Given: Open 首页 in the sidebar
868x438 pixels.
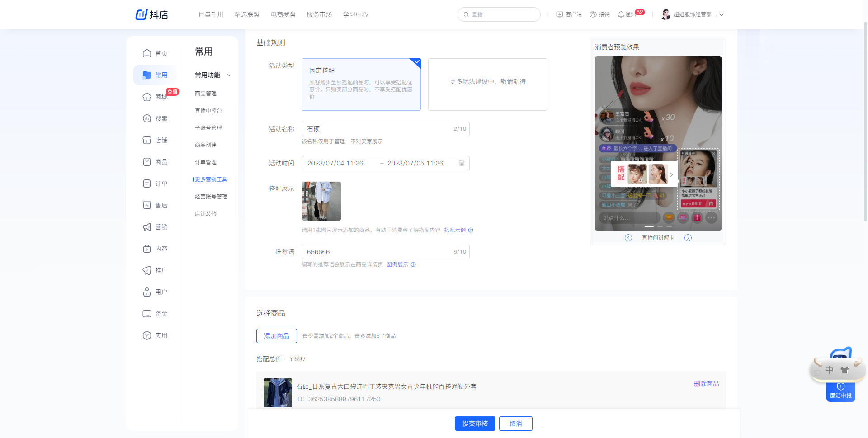Looking at the screenshot, I should (x=155, y=53).
